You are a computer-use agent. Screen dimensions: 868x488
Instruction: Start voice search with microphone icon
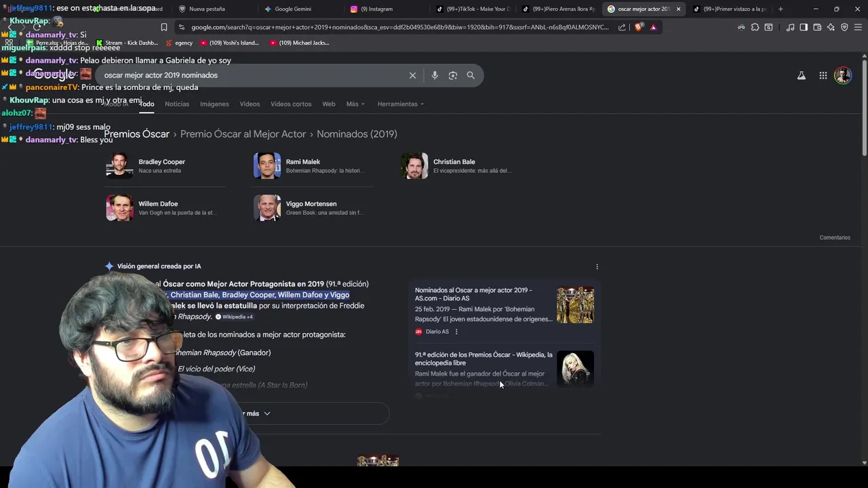pos(435,75)
